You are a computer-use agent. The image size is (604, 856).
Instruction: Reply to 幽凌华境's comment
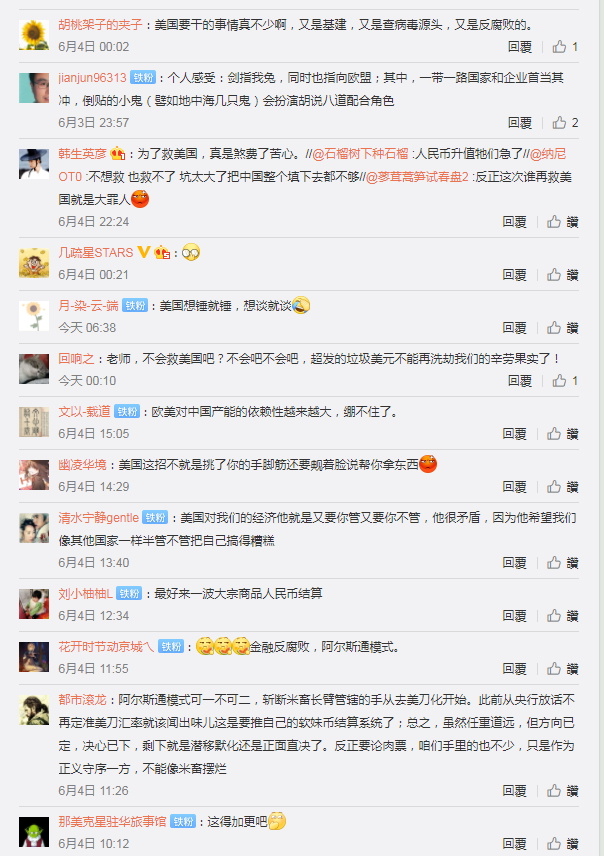(x=514, y=486)
